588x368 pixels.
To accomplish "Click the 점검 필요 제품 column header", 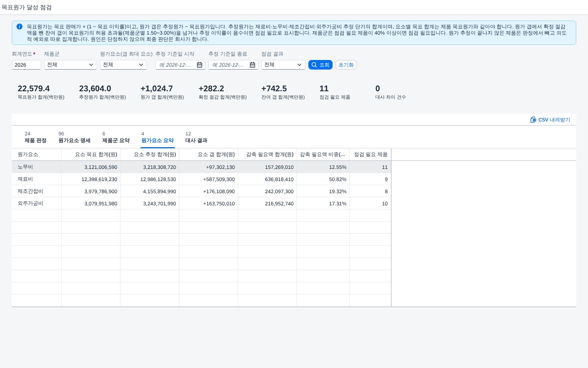I will pos(370,155).
